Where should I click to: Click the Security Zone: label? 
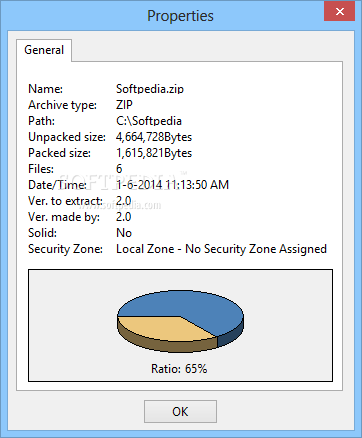click(x=65, y=249)
